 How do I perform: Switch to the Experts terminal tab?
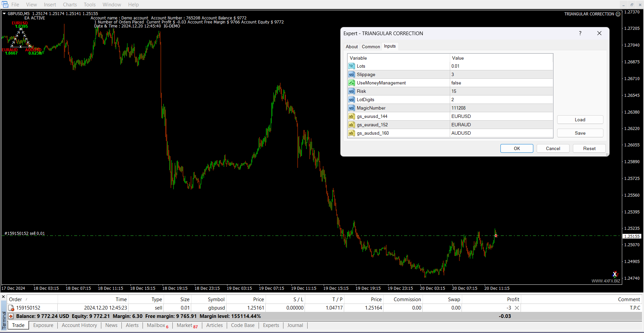pos(271,325)
